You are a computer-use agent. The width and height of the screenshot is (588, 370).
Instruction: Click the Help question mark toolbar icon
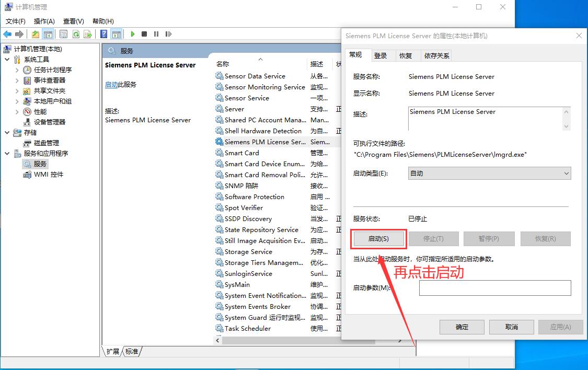click(x=103, y=34)
